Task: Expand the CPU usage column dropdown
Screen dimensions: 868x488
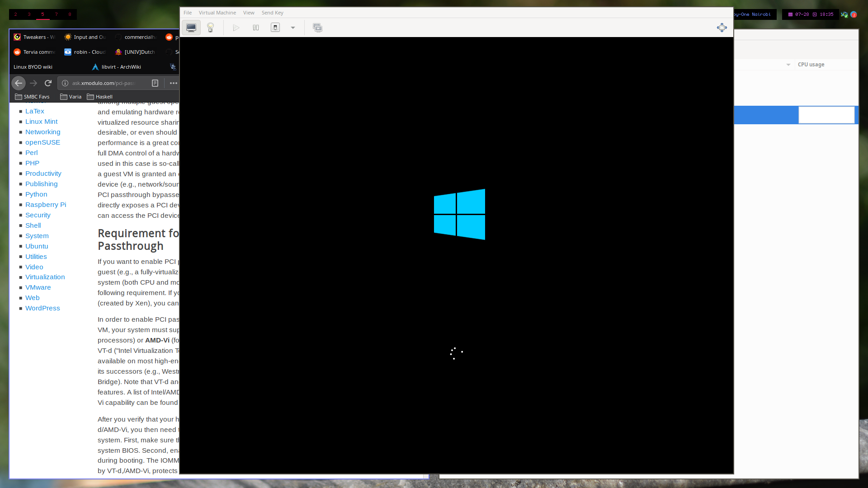Action: 788,65
